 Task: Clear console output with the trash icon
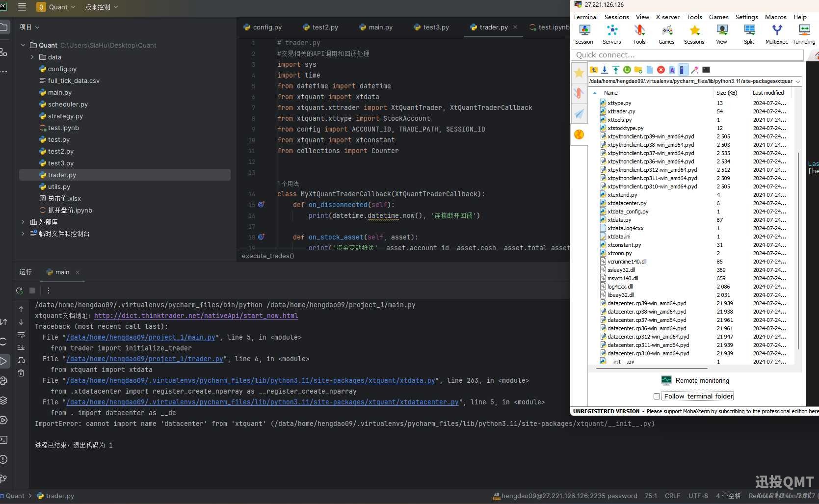21,373
